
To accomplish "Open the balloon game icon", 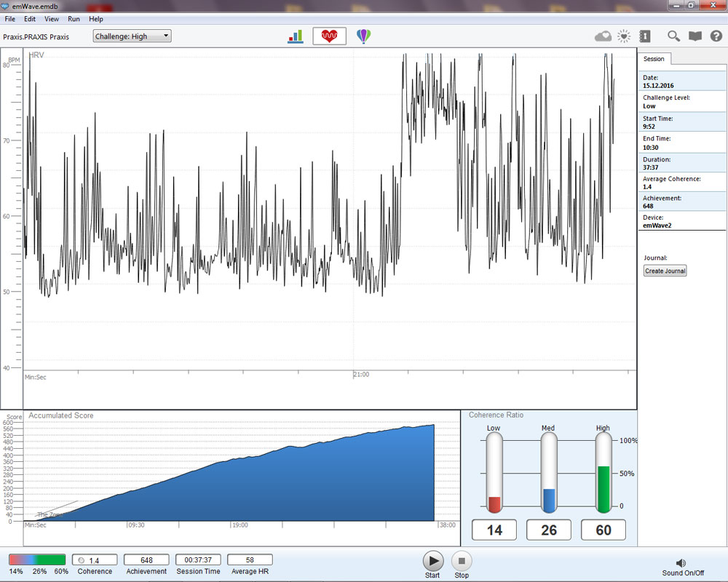I will click(x=363, y=36).
